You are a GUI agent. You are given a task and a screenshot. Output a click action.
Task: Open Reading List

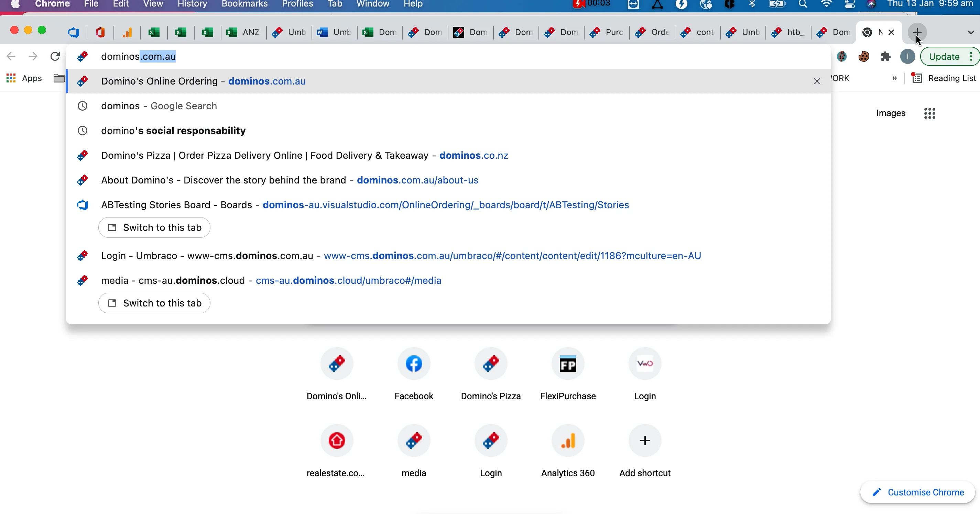[944, 78]
